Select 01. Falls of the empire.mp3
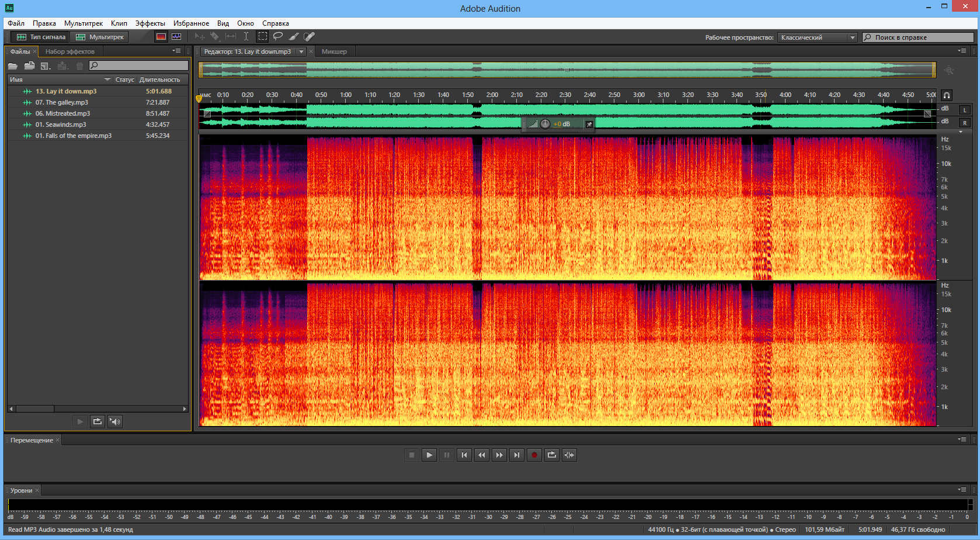The width and height of the screenshot is (980, 540). [98, 136]
